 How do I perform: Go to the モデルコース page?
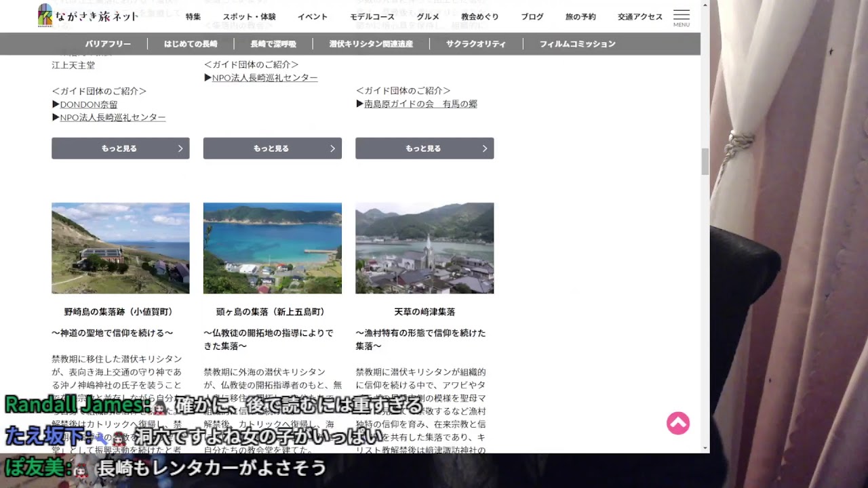[x=372, y=17]
